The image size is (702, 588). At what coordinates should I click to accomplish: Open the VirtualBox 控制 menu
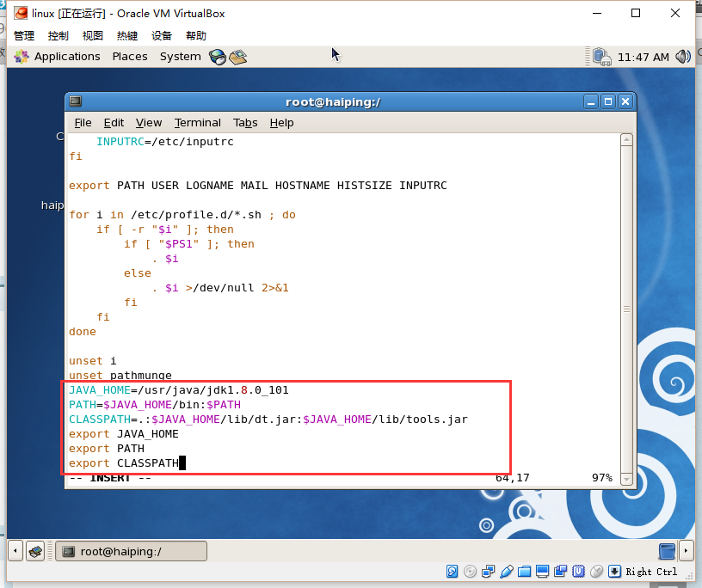[x=58, y=36]
